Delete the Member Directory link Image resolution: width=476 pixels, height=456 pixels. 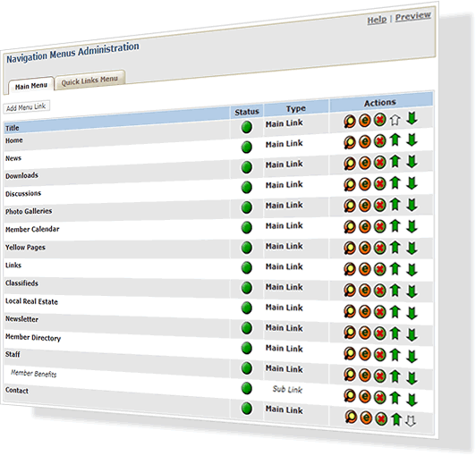(379, 355)
